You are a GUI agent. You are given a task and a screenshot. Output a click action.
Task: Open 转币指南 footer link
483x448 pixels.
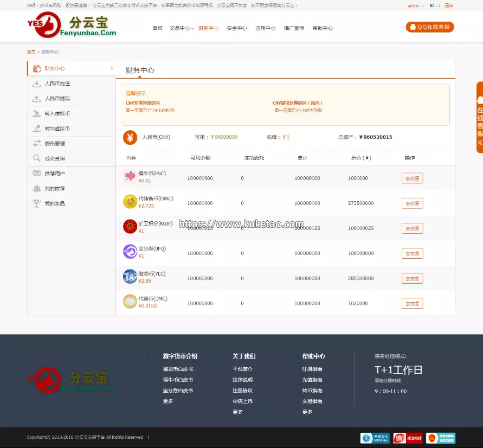312,391
